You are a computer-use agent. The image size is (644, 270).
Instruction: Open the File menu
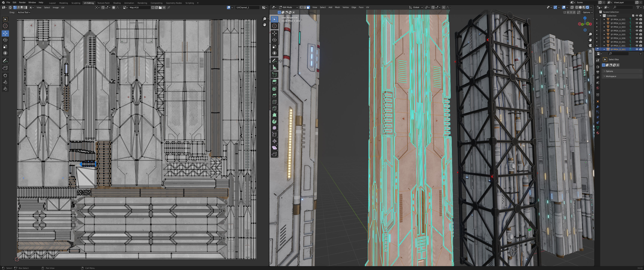pyautogui.click(x=8, y=2)
